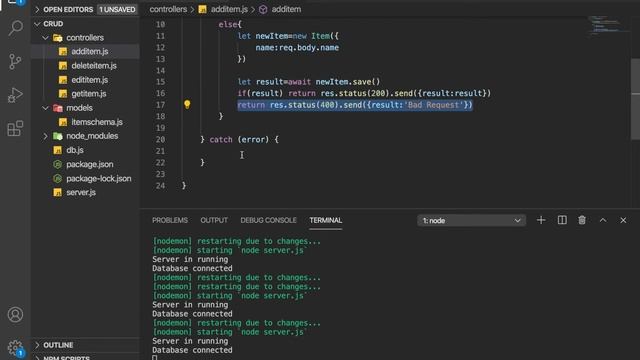Open the Manage gear settings icon
The image size is (640, 360).
(15, 348)
